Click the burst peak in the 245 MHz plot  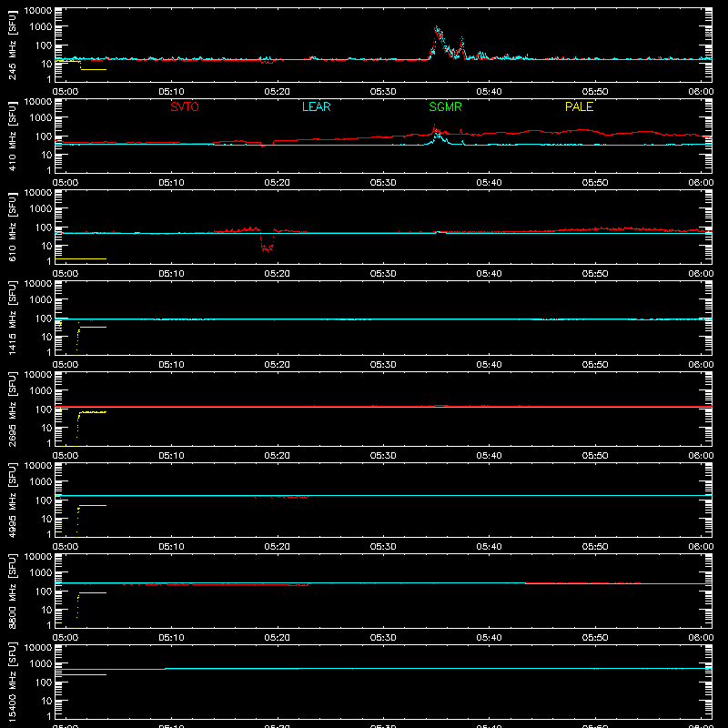(x=437, y=28)
